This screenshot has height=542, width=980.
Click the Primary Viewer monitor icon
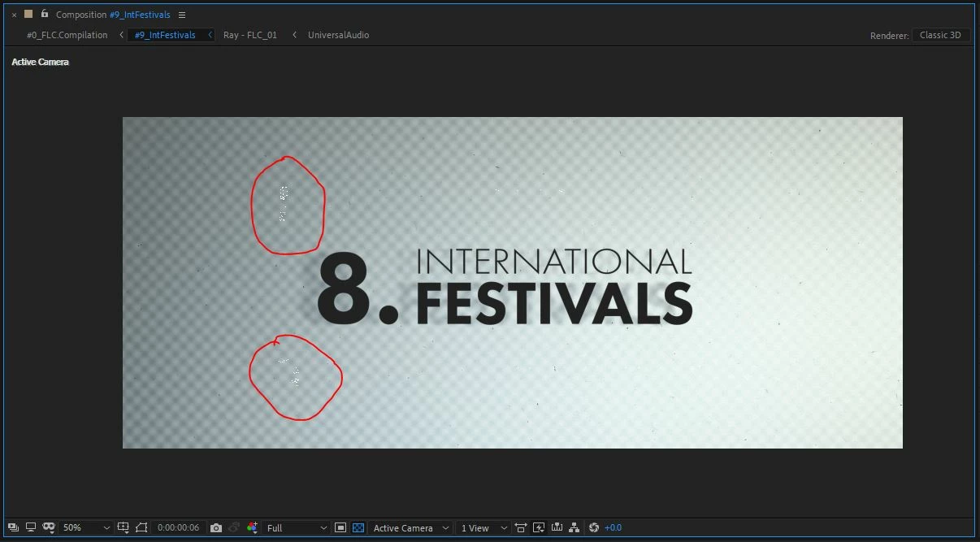coord(31,527)
